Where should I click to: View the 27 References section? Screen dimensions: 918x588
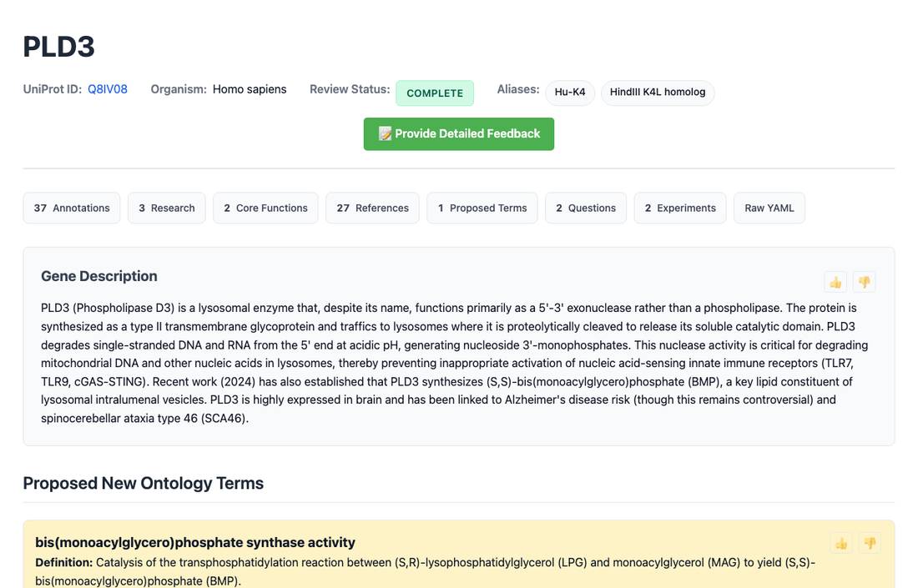click(x=372, y=208)
